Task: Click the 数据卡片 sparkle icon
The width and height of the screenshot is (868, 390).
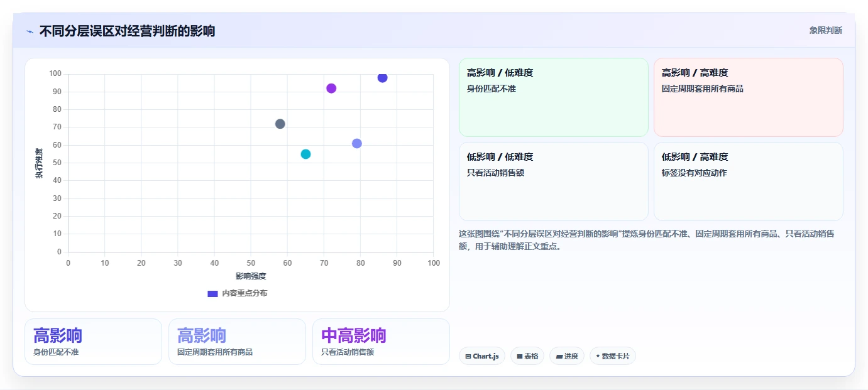Action: [598, 356]
